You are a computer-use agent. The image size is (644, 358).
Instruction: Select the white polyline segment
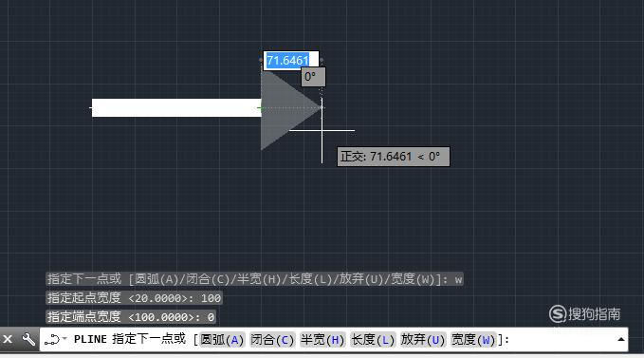[x=176, y=107]
